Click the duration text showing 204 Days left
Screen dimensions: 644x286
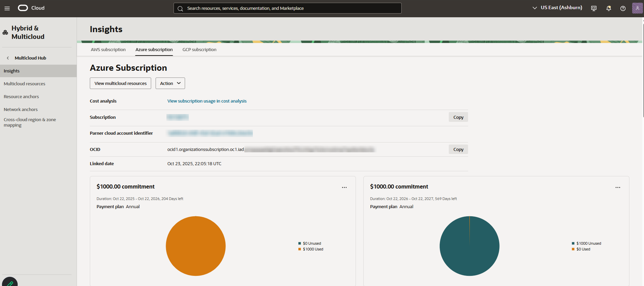[x=140, y=199]
